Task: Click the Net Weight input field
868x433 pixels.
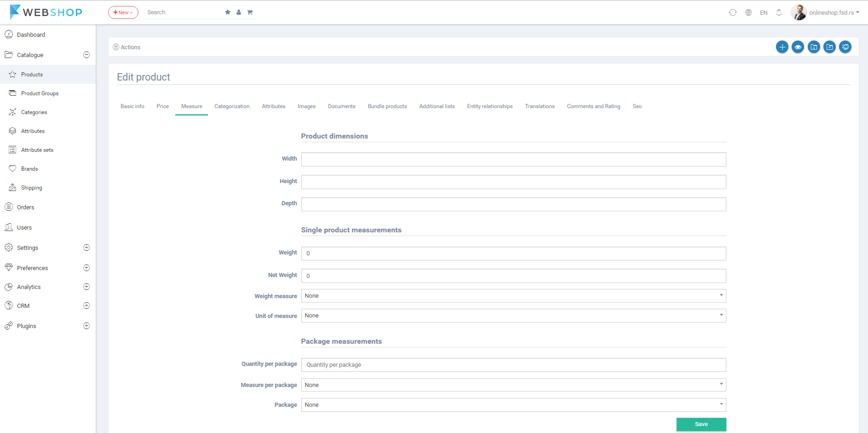Action: (513, 276)
